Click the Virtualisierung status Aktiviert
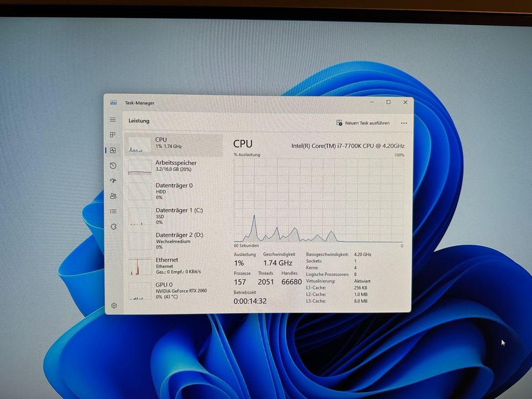The height and width of the screenshot is (399, 532). (362, 281)
